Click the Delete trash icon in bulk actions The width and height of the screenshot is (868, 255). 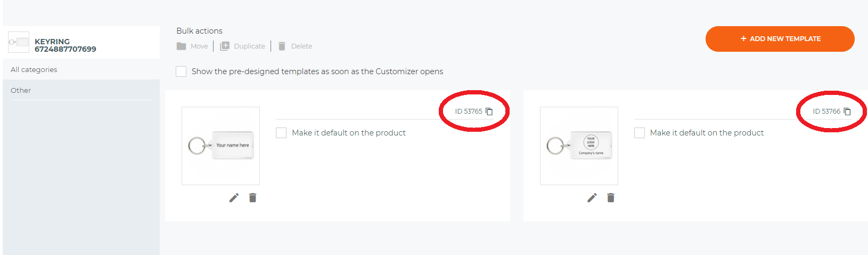tap(282, 46)
